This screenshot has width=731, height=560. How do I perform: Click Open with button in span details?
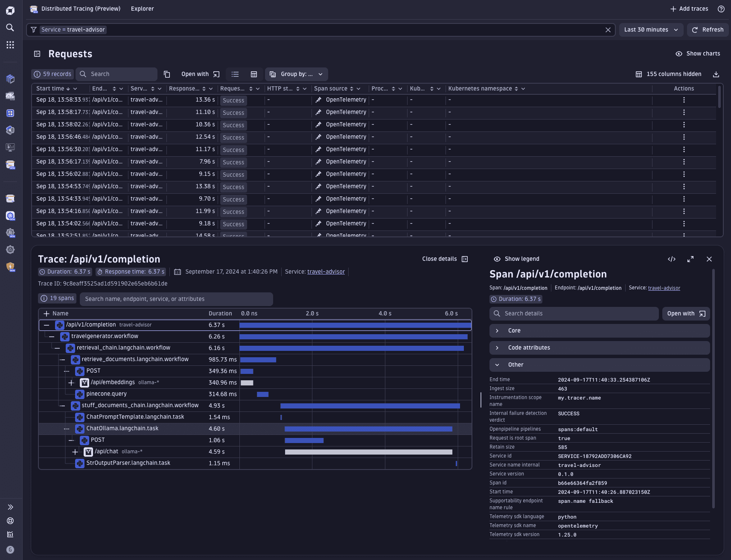(686, 314)
